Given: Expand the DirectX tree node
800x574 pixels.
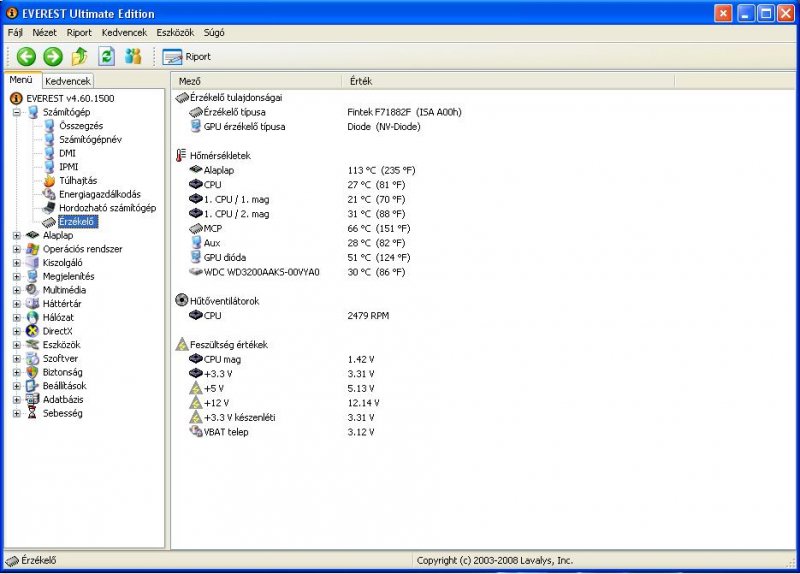Looking at the screenshot, I should [x=17, y=332].
